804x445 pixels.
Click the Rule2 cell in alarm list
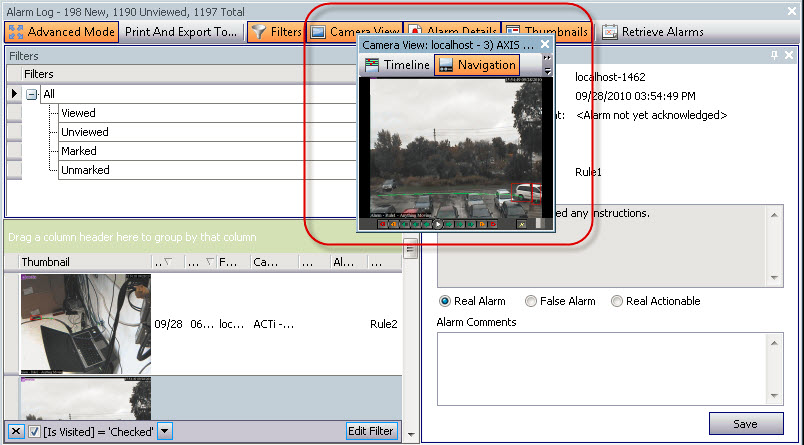point(384,324)
